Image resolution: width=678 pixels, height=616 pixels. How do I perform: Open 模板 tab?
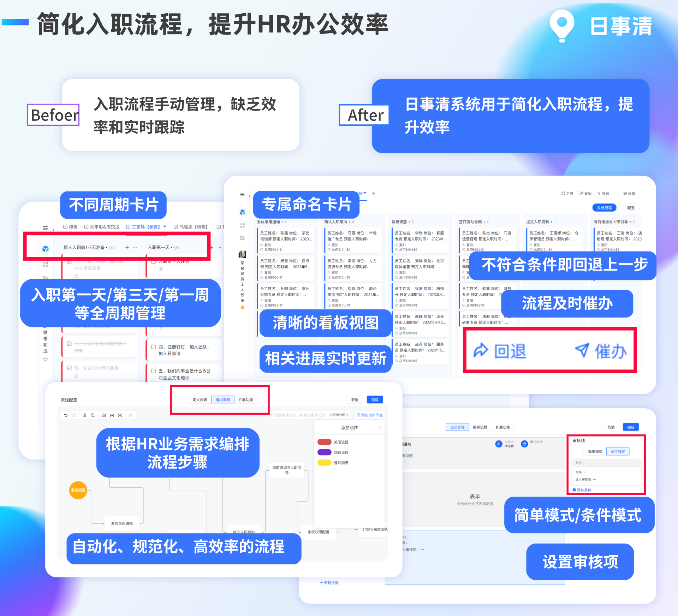70,227
